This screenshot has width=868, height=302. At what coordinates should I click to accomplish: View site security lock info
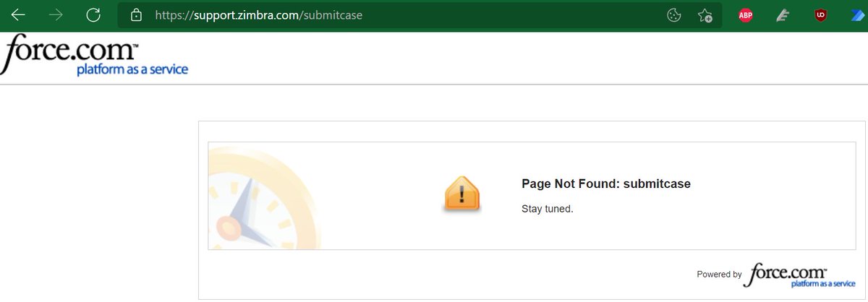135,14
